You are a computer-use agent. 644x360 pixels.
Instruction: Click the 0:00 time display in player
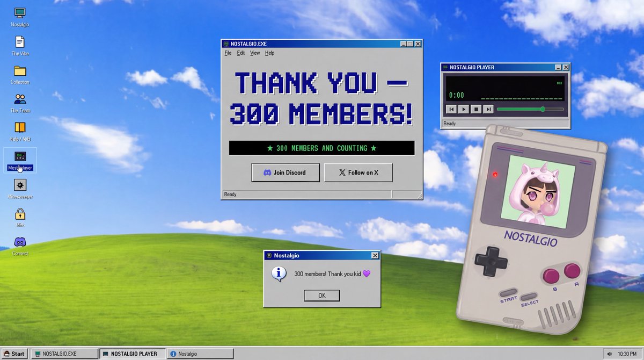click(x=456, y=95)
